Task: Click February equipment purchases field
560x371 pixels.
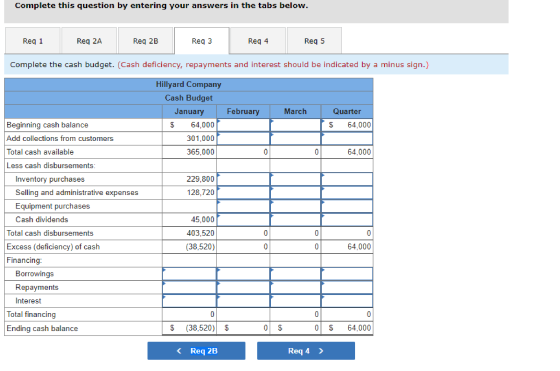Action: pyautogui.click(x=243, y=206)
